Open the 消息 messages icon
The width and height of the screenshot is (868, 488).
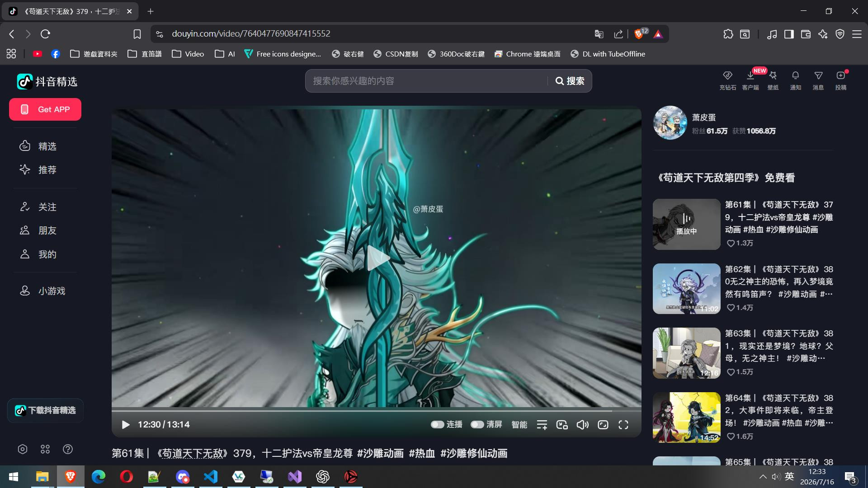point(818,80)
